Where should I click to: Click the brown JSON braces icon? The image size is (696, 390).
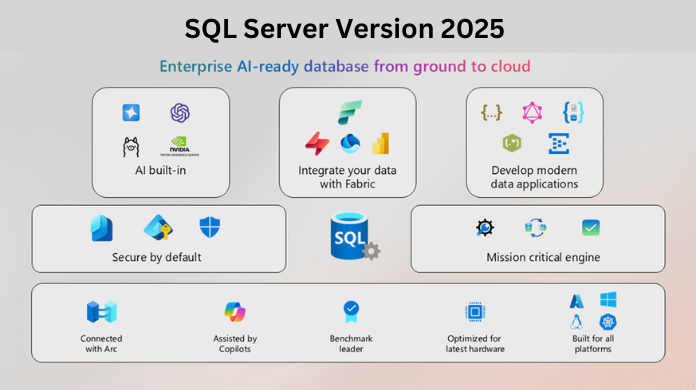(491, 113)
